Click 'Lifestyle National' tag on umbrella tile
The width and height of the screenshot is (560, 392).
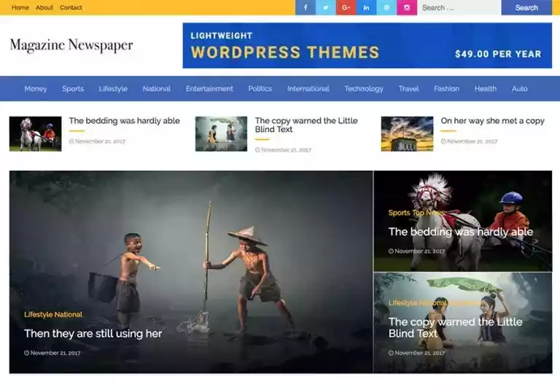(418, 303)
